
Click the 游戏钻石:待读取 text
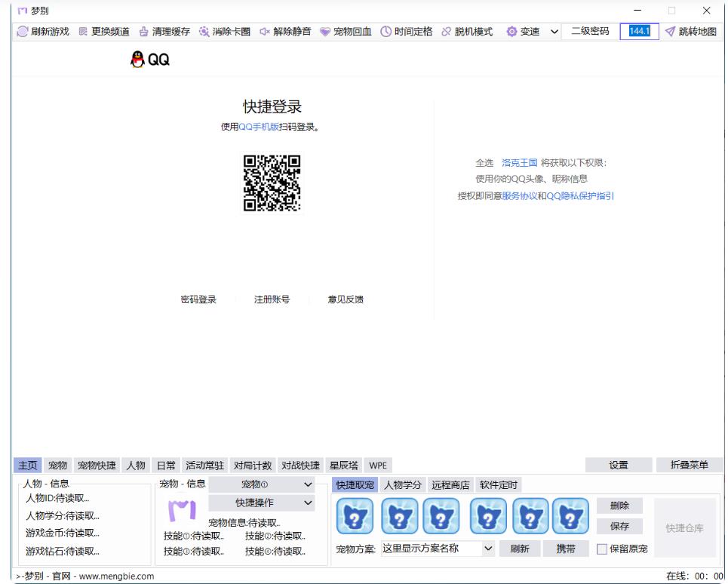63,552
